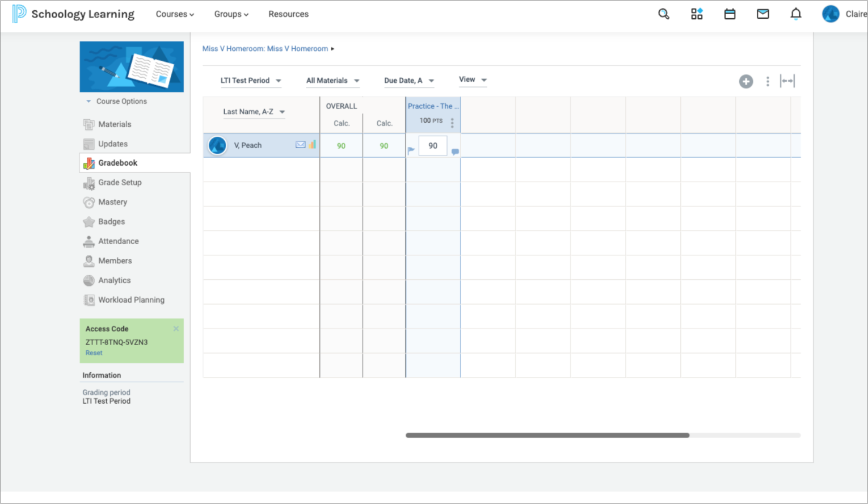
Task: Click the plus icon to add gradebook item
Action: point(745,82)
